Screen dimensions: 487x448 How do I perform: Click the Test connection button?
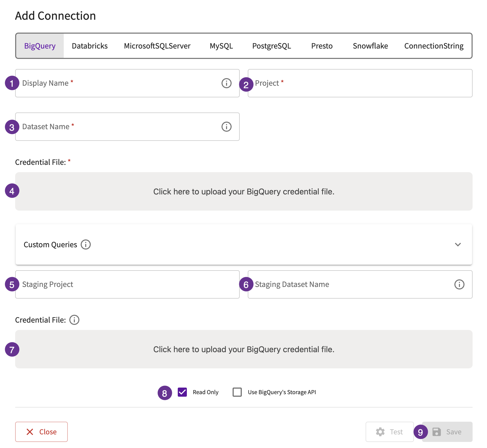(x=390, y=432)
